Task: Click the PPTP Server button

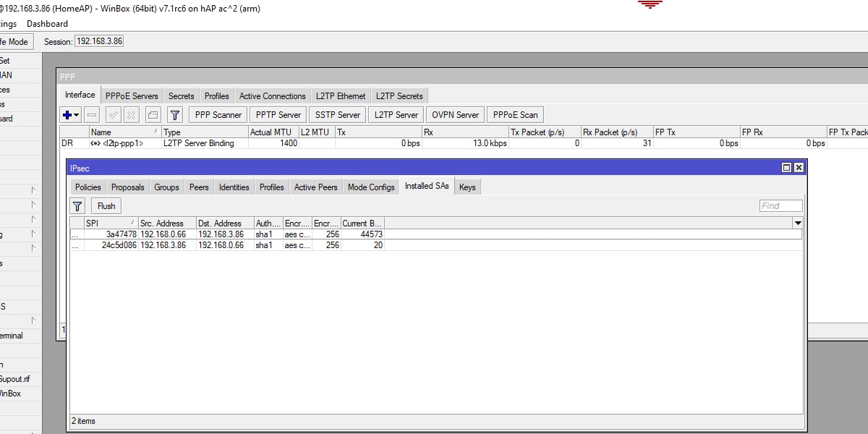Action: pyautogui.click(x=278, y=114)
